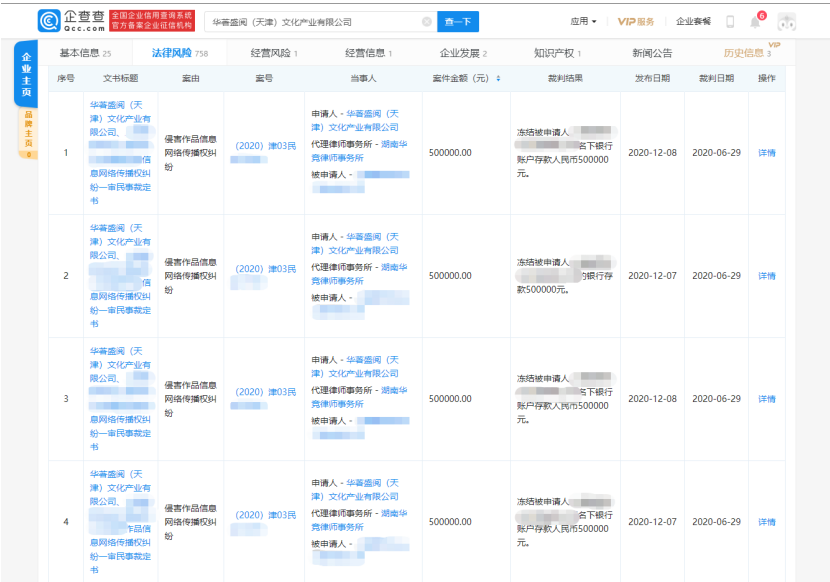The height and width of the screenshot is (582, 830).
Task: Open the 历史信息 VIP tab
Action: click(747, 53)
